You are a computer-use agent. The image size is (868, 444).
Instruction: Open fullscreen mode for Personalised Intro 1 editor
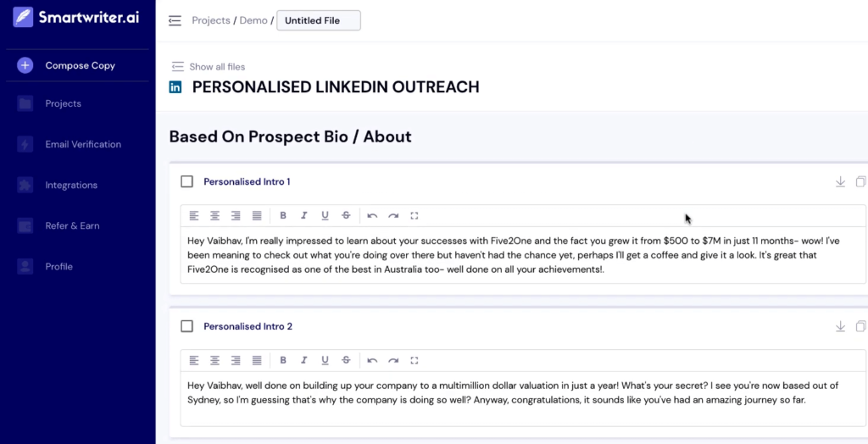[x=415, y=215]
